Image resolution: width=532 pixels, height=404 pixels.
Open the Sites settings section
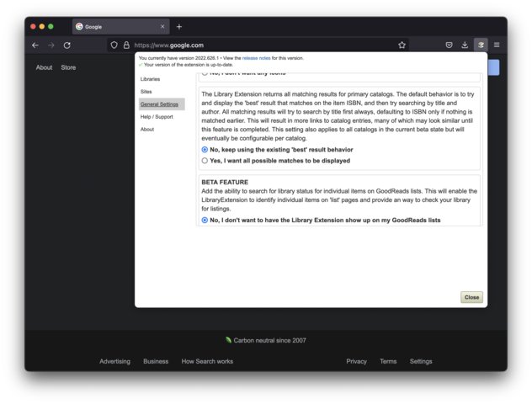146,92
